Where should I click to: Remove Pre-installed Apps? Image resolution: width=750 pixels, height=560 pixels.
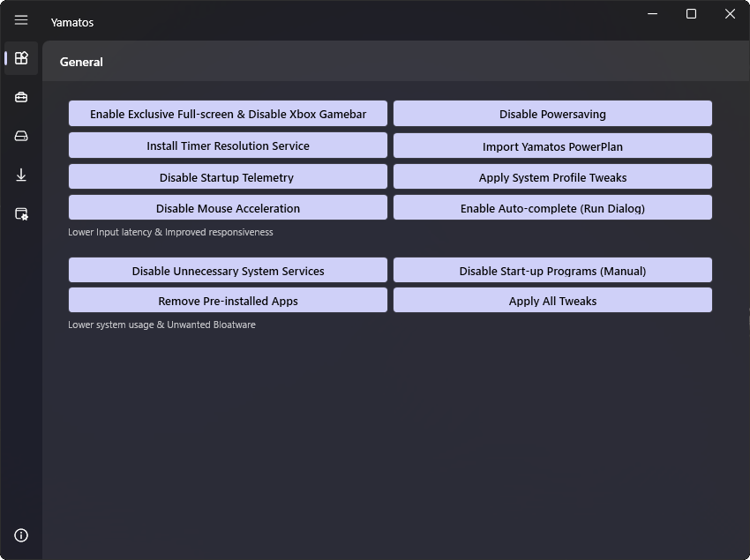click(x=228, y=301)
